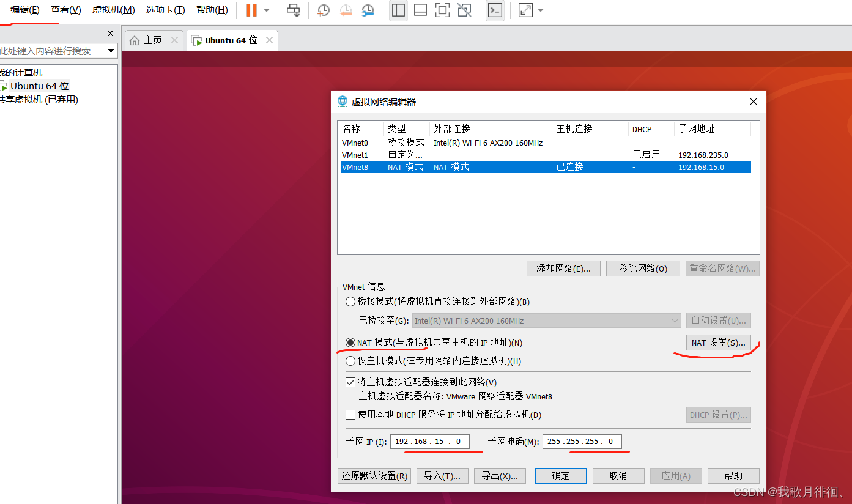Enter Unity mode
The image size is (852, 504).
click(x=464, y=10)
